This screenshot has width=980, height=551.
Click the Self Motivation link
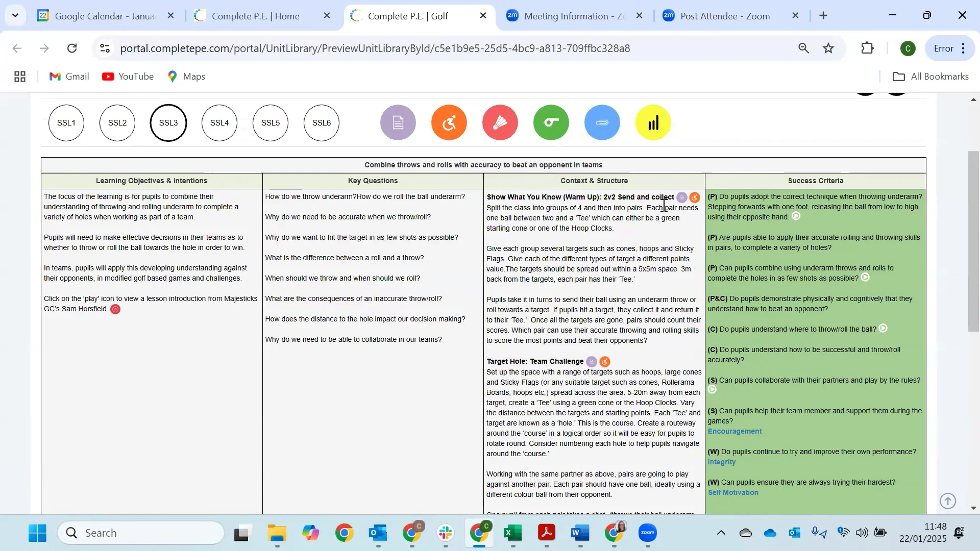click(x=733, y=493)
